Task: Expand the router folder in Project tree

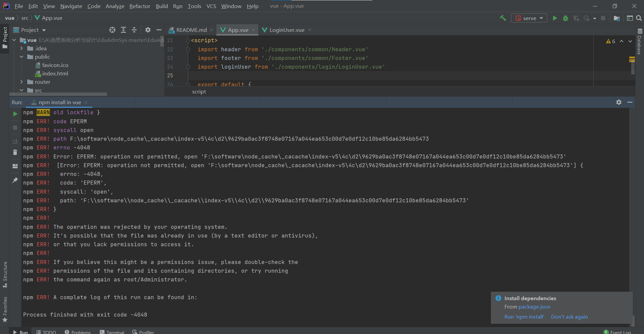Action: point(21,82)
